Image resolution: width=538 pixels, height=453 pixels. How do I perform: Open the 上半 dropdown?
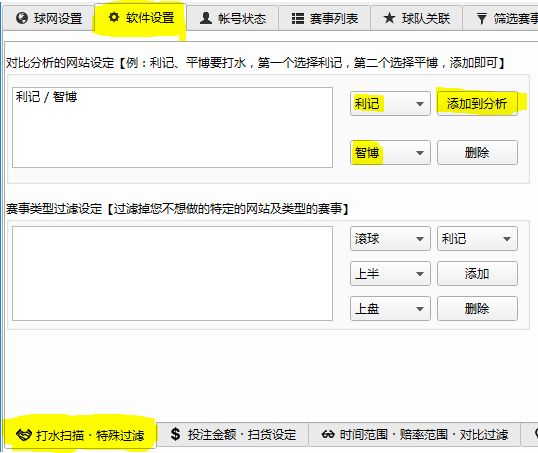pos(390,274)
